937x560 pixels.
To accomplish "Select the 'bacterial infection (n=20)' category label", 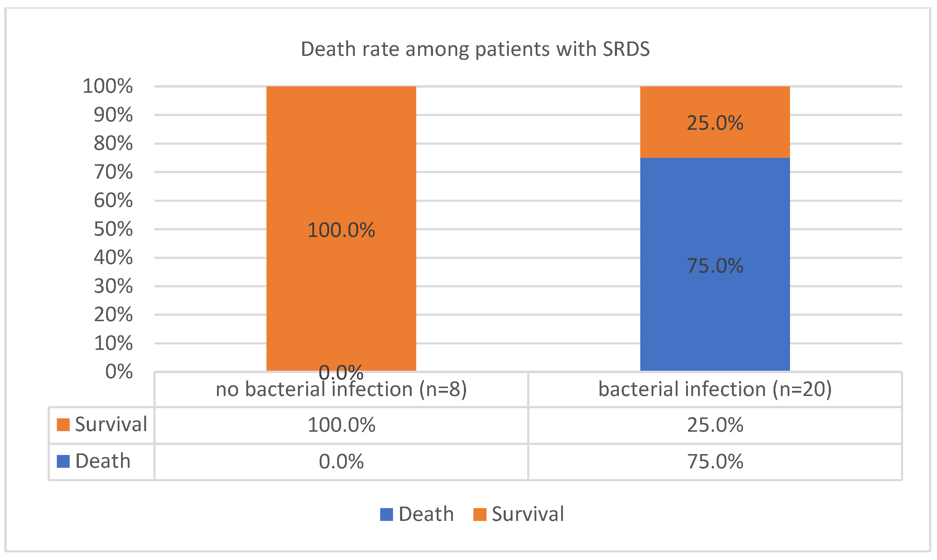I will pos(715,389).
